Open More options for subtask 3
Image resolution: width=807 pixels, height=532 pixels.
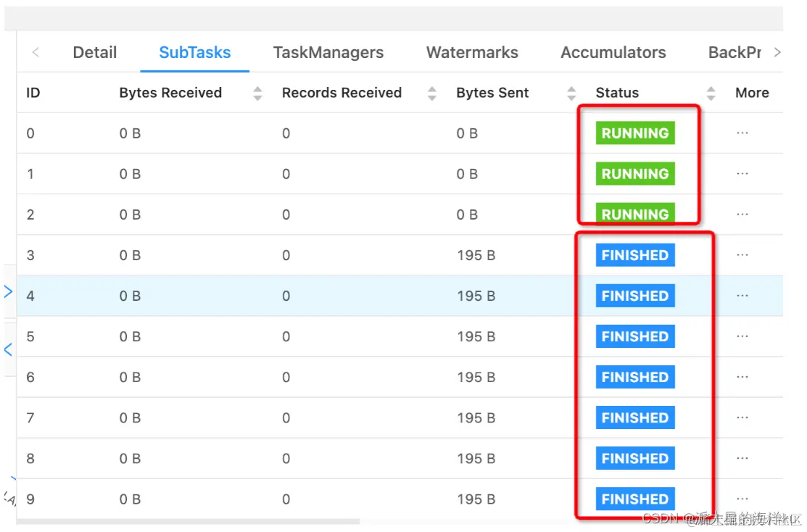click(x=742, y=255)
